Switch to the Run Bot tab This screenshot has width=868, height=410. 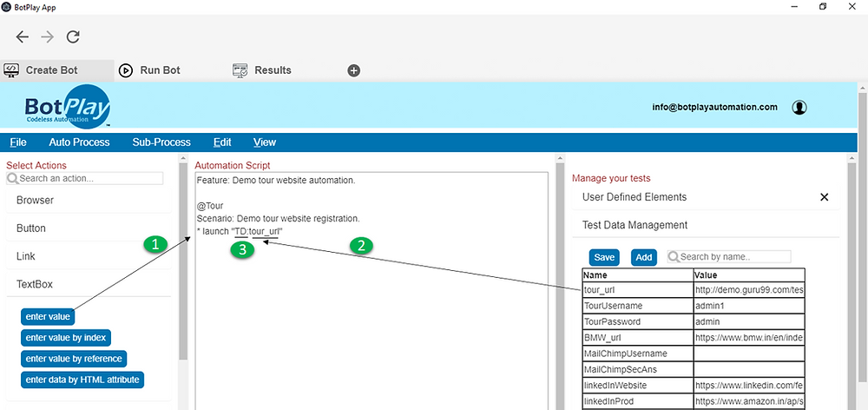(150, 70)
